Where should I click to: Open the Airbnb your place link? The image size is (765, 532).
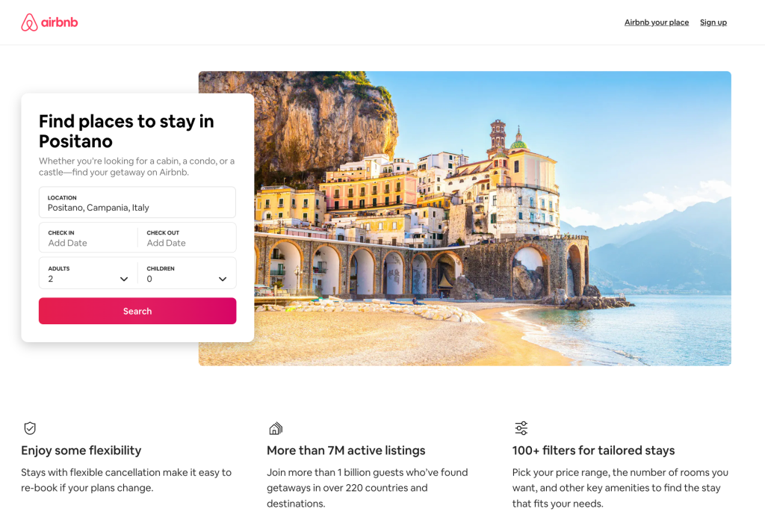coord(656,22)
